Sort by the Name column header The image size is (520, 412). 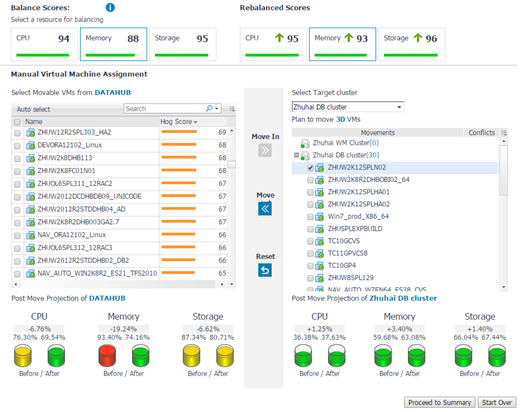click(x=34, y=122)
